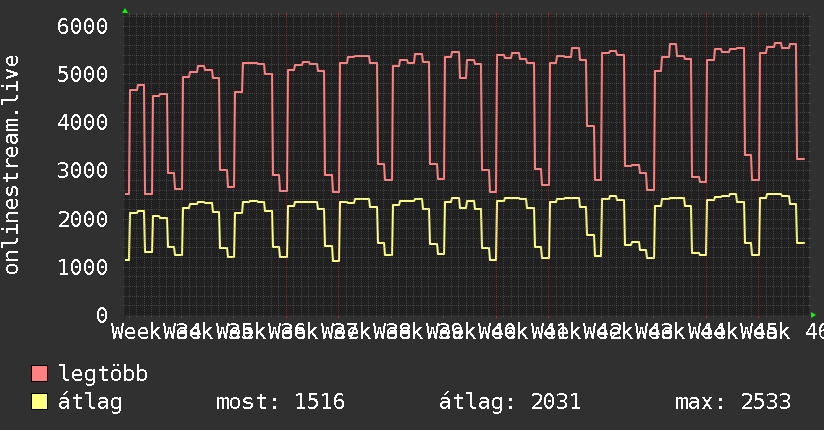Viewport: 824px width, 430px height.
Task: Click the átlag: 2031 statistic
Action: pyautogui.click(x=510, y=402)
